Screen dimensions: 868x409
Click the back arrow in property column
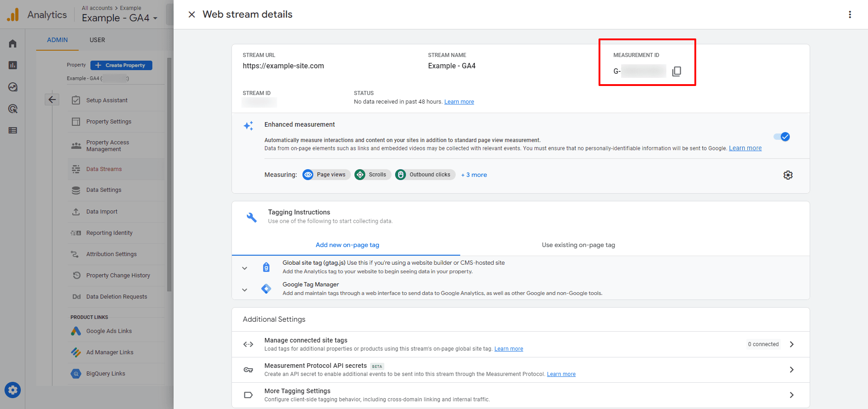coord(52,100)
